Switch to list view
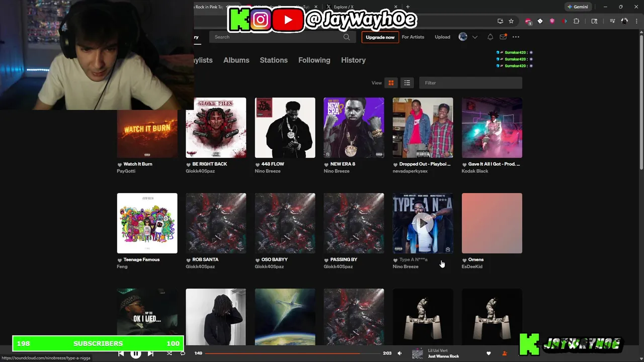 [407, 83]
